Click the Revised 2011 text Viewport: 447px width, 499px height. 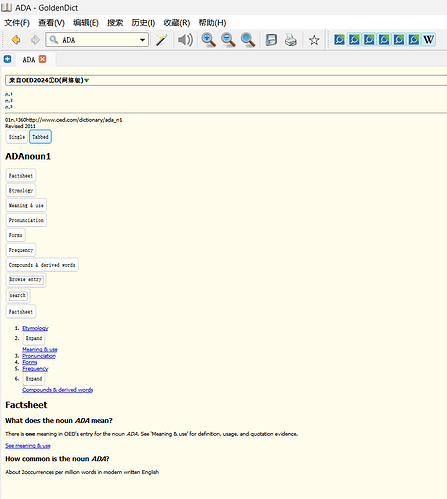[20, 126]
